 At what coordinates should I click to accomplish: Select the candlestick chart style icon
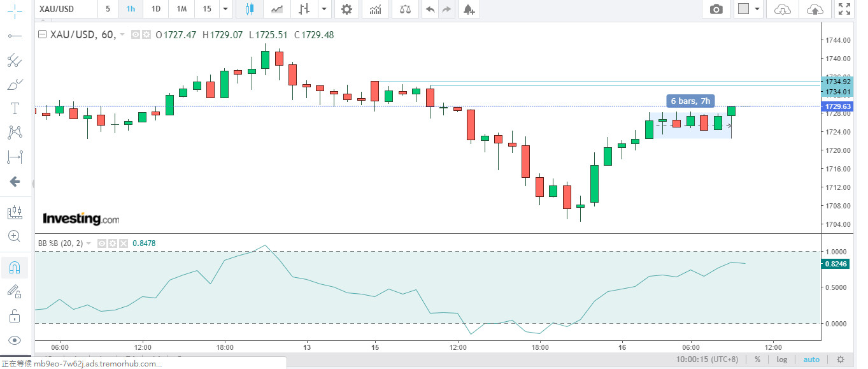click(249, 9)
